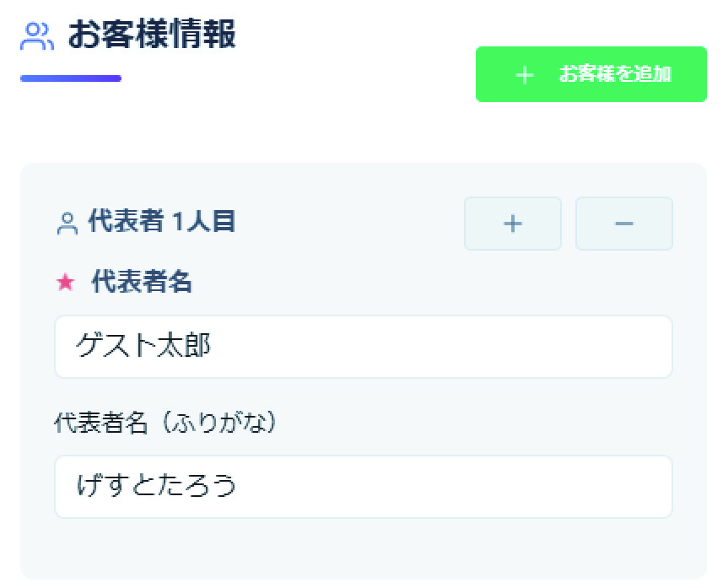This screenshot has height=588, width=723.
Task: Click the red star required marker
Action: (x=65, y=283)
